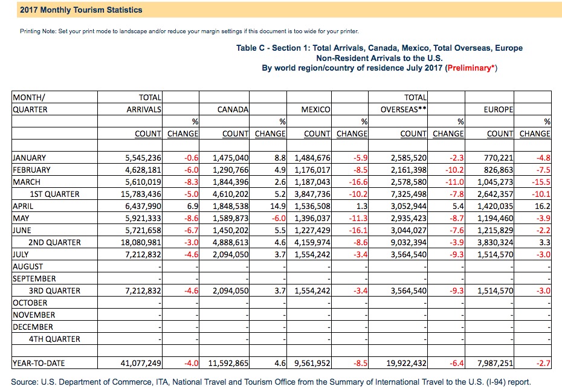Click the '1ST QUARTER' row label
Screen dimensions: 562x392
coord(54,194)
